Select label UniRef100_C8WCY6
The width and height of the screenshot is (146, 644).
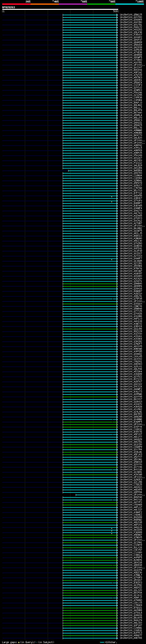pyautogui.click(x=131, y=306)
